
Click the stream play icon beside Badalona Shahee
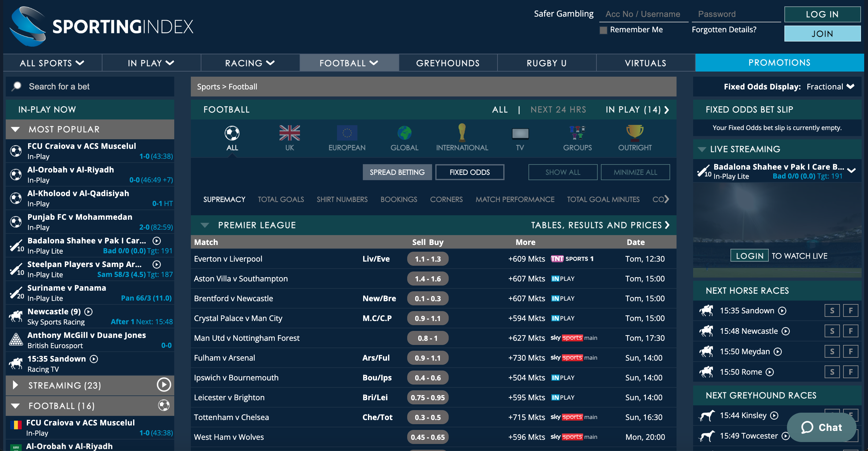[157, 241]
